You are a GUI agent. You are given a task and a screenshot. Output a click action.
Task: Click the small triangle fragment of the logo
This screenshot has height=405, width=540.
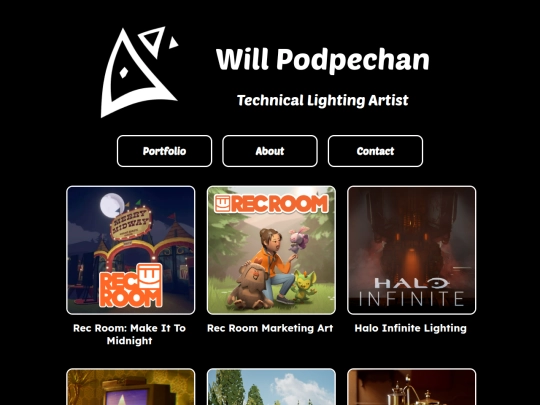(x=173, y=43)
